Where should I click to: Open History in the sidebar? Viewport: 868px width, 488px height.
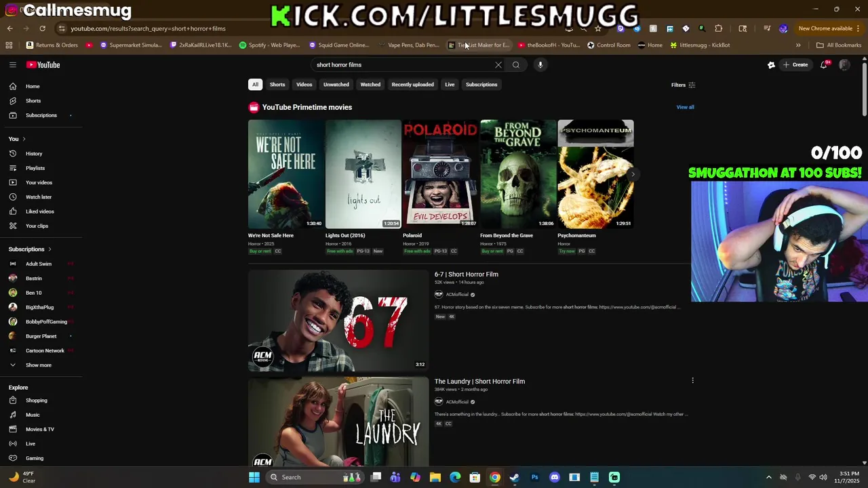point(34,154)
